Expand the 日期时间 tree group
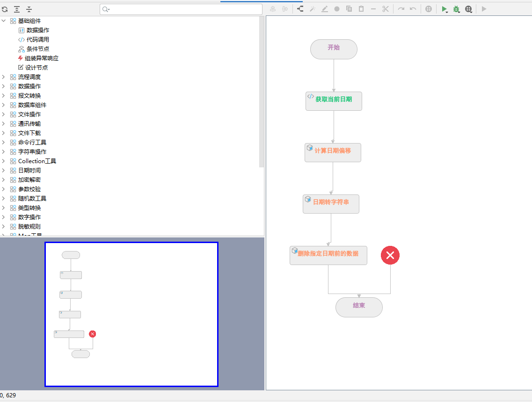The width and height of the screenshot is (532, 402). tap(4, 171)
